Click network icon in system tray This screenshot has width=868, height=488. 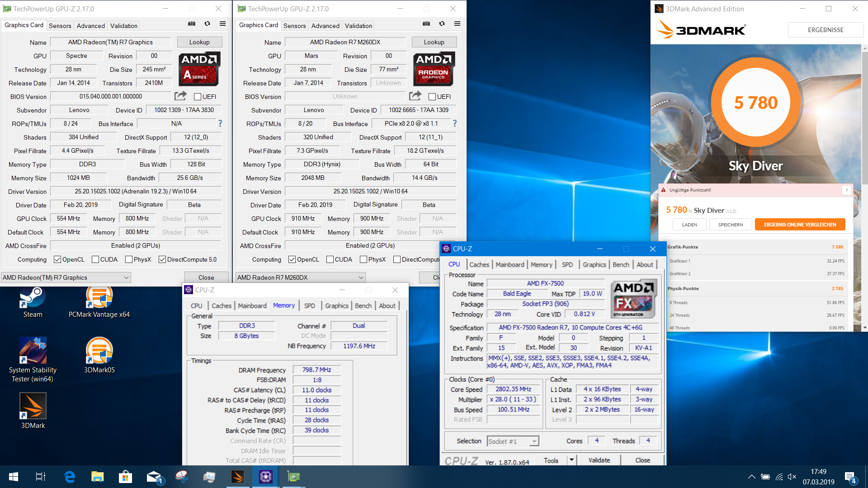(x=779, y=477)
